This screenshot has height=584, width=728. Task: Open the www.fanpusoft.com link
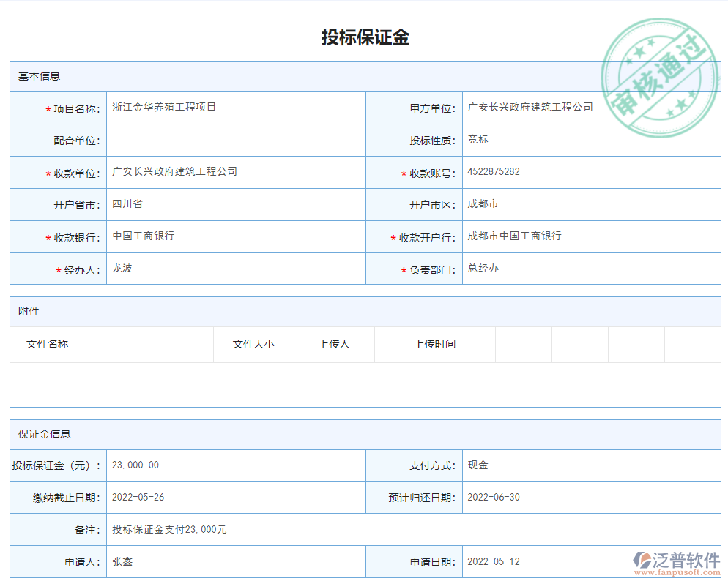pos(678,572)
